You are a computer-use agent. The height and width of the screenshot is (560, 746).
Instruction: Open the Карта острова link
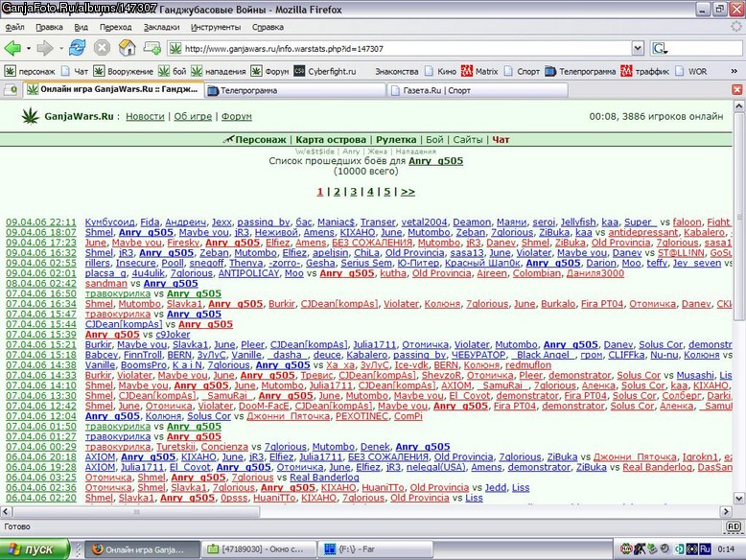pos(331,140)
